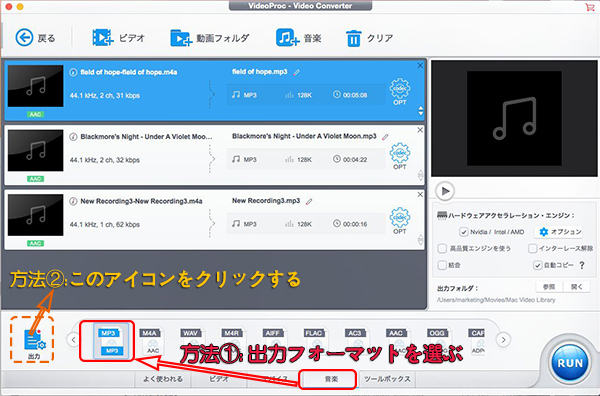Remove New Recording3 item from the list

pyautogui.click(x=420, y=194)
